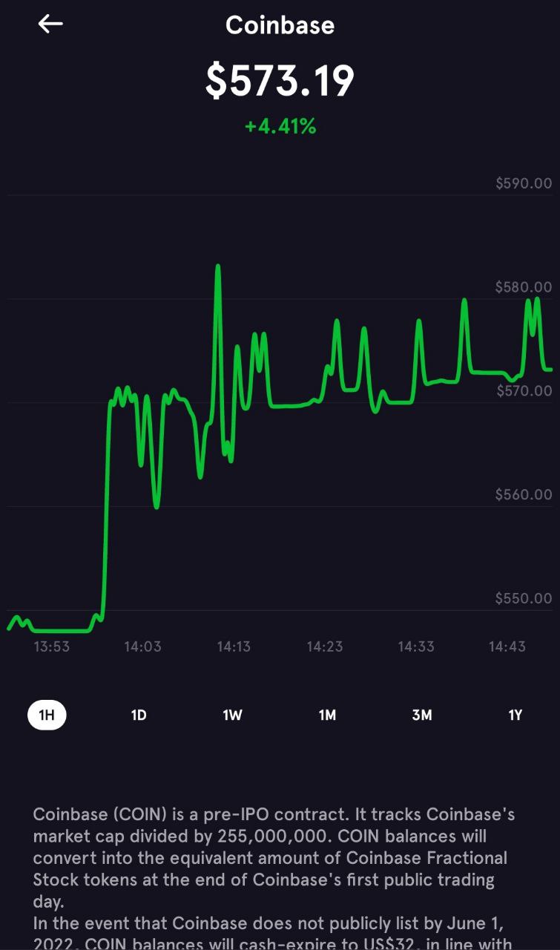The image size is (560, 950).
Task: Tap the $560.00 axis label
Action: tap(524, 495)
